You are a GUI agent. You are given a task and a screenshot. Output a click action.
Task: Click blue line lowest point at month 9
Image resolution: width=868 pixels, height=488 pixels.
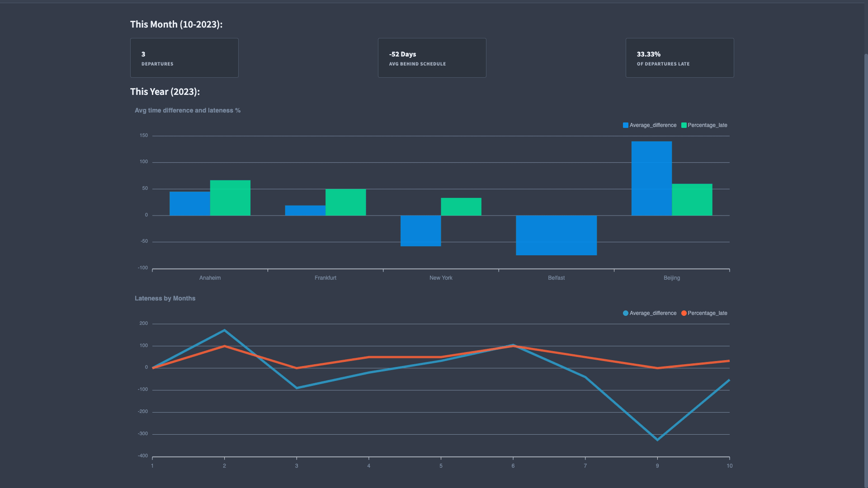pyautogui.click(x=657, y=440)
